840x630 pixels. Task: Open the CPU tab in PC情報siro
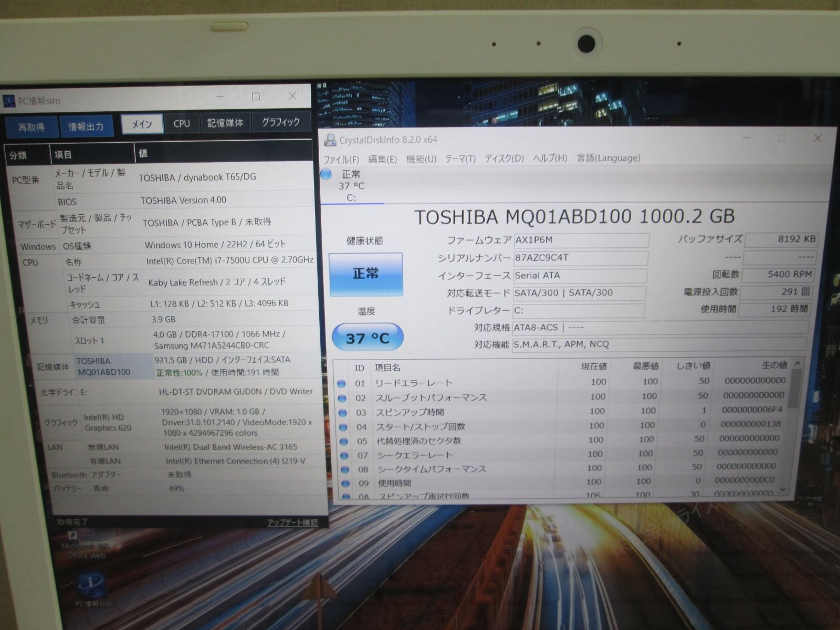click(x=182, y=124)
